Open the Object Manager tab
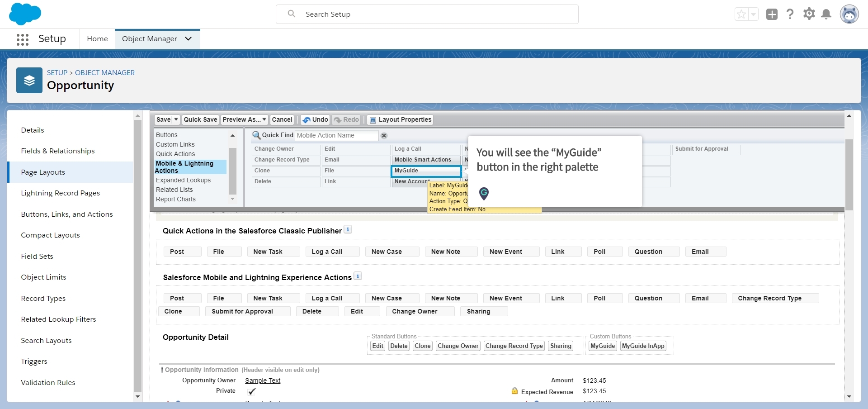The width and height of the screenshot is (868, 409). pos(150,39)
